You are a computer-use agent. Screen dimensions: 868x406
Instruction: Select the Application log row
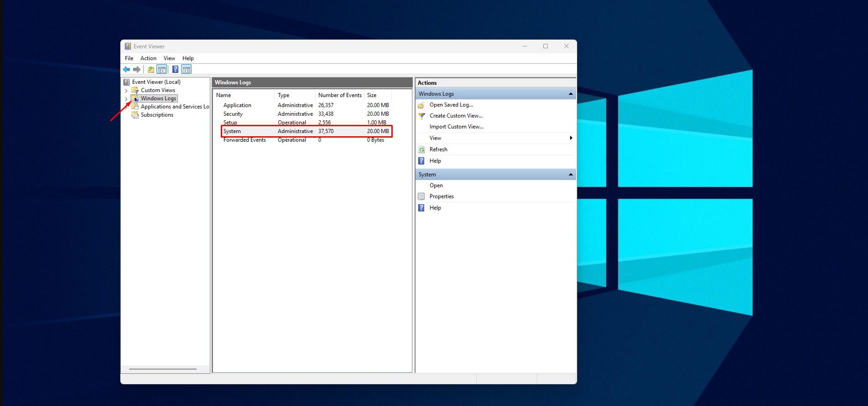(306, 105)
